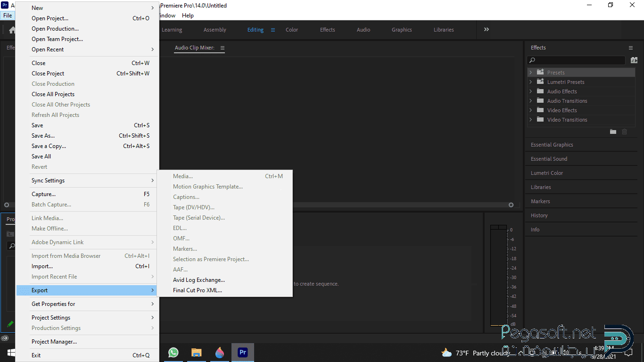
Task: Open the New submenu in File menu
Action: (x=87, y=8)
